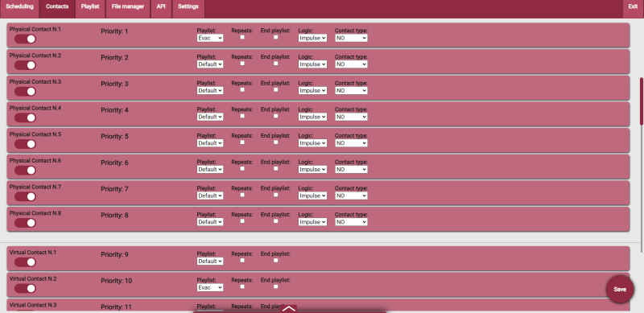The height and width of the screenshot is (313, 644).
Task: Disable Virtual Contact N.2 toggle
Action: click(25, 289)
